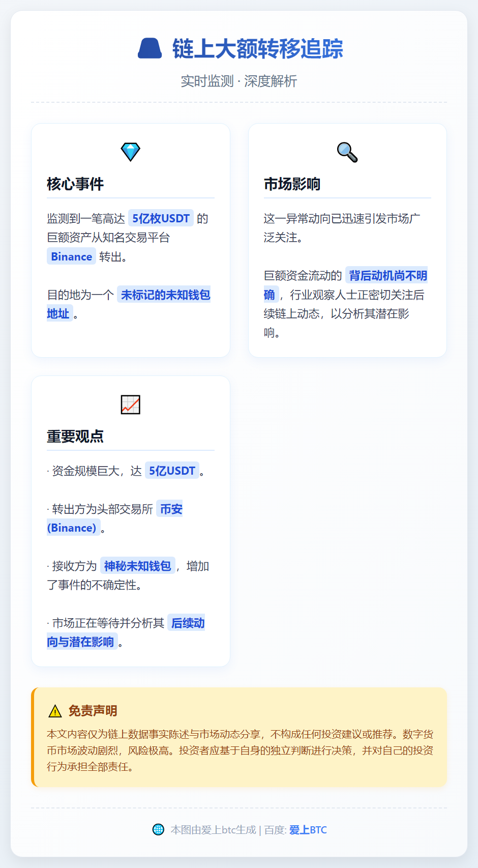Click the 重要观点 heading

(75, 436)
